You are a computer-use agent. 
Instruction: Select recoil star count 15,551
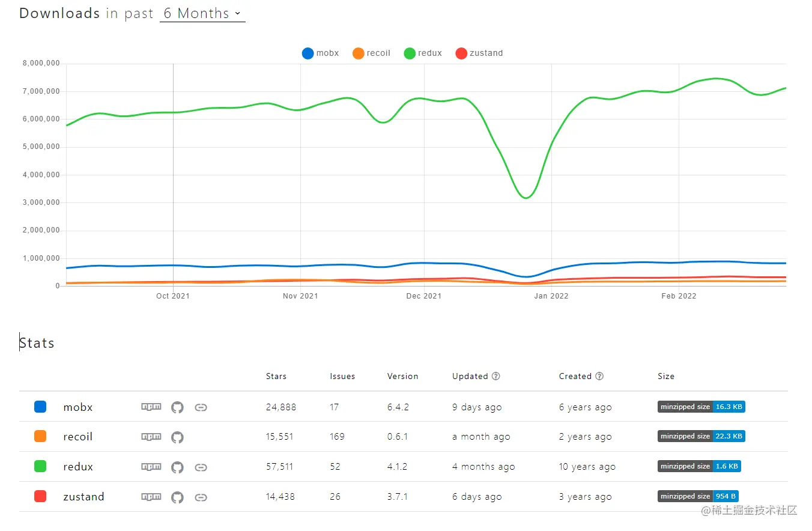(280, 437)
